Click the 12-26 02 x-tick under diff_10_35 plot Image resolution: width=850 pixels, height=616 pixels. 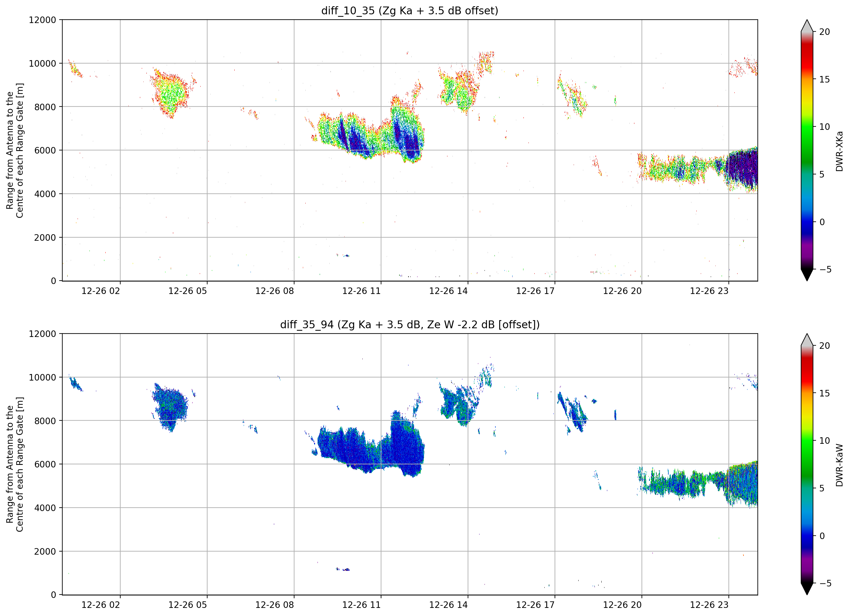[x=101, y=291]
